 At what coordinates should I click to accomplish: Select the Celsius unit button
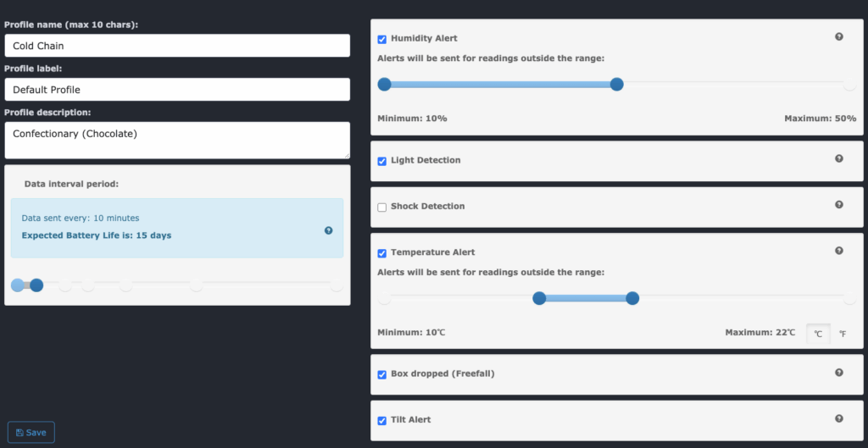818,335
